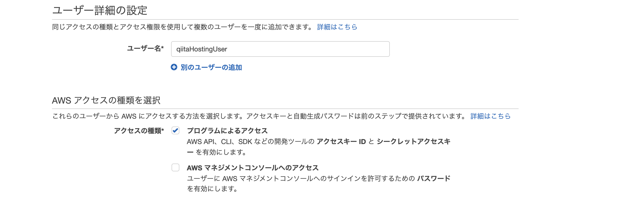
Task: Click the アクセスの種類* label
Action: click(139, 131)
